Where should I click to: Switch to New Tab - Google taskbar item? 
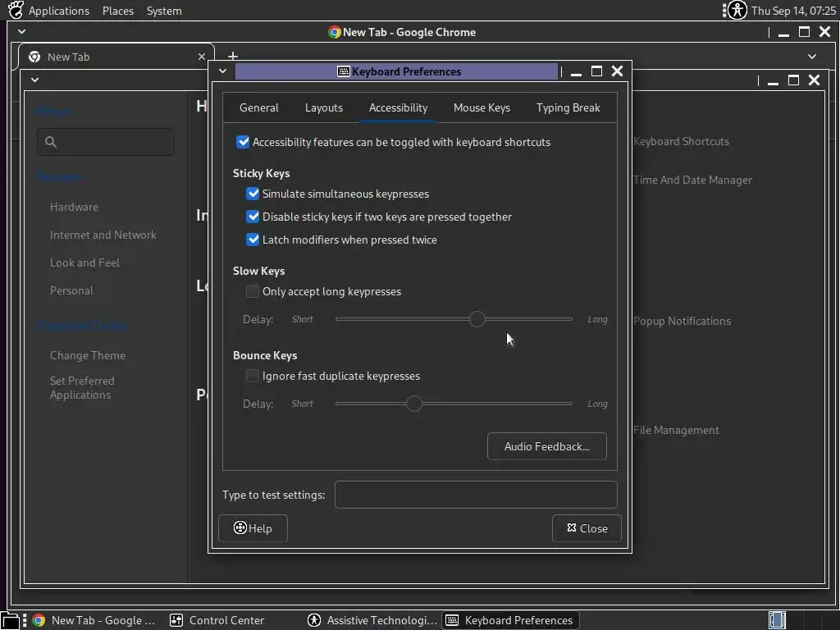pos(94,620)
